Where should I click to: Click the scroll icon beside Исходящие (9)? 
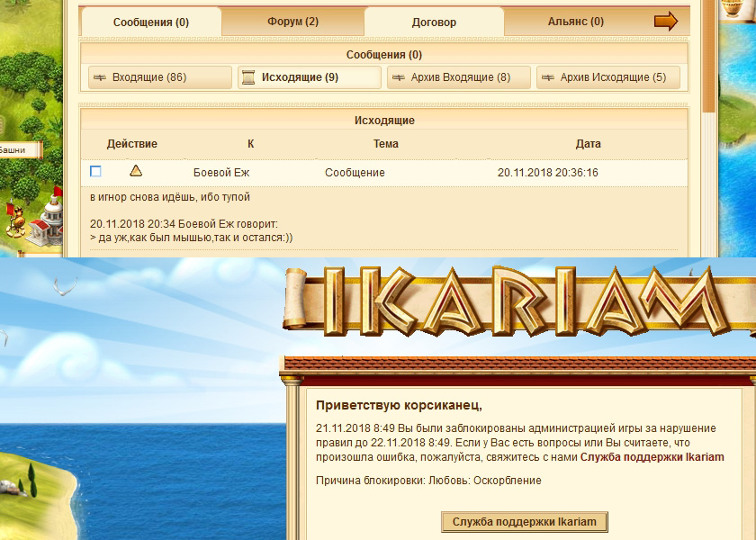pos(248,77)
